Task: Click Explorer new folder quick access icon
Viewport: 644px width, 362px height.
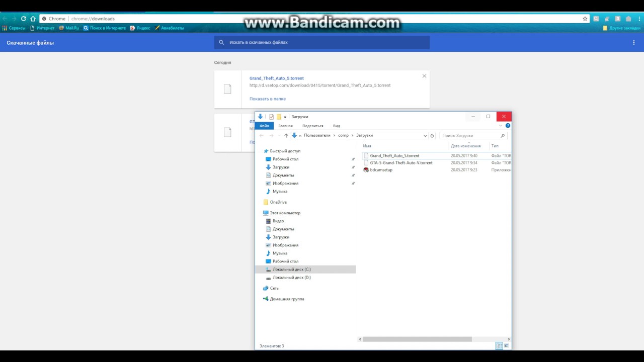Action: click(x=279, y=117)
